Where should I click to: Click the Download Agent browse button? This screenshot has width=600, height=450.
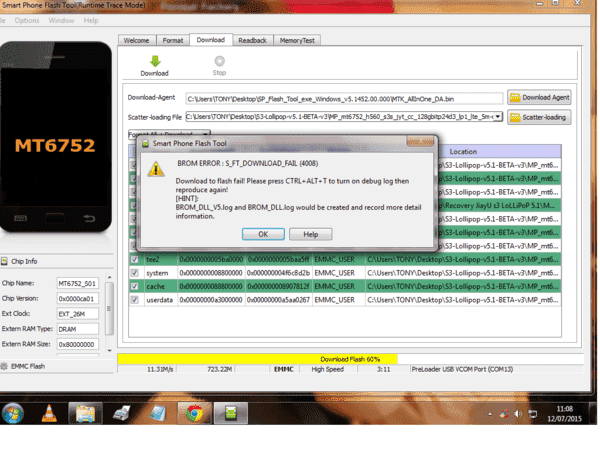tap(540, 98)
